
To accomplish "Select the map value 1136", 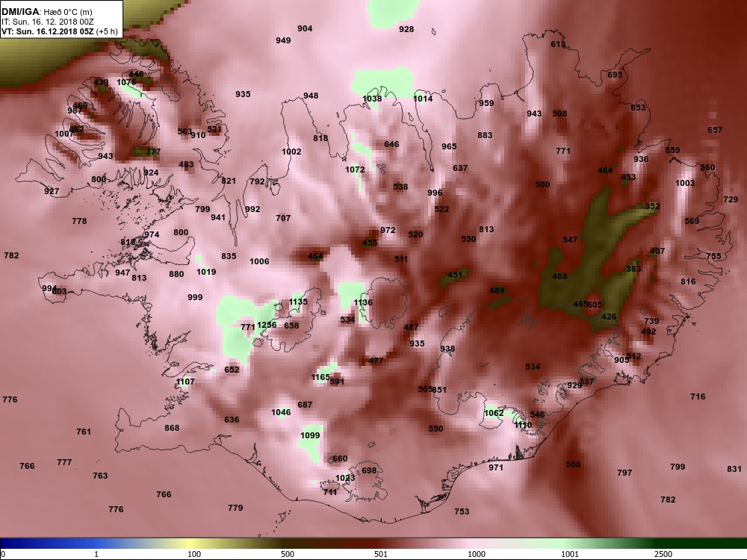I will coord(363,302).
